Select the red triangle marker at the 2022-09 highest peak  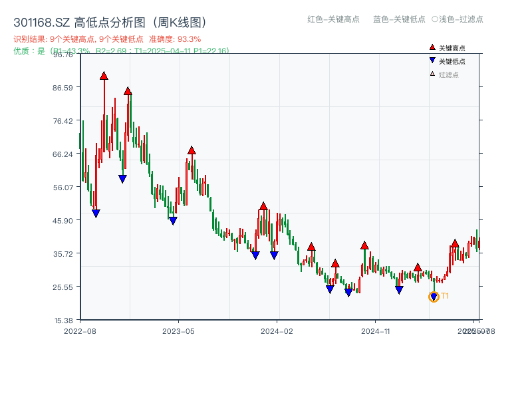(x=104, y=76)
